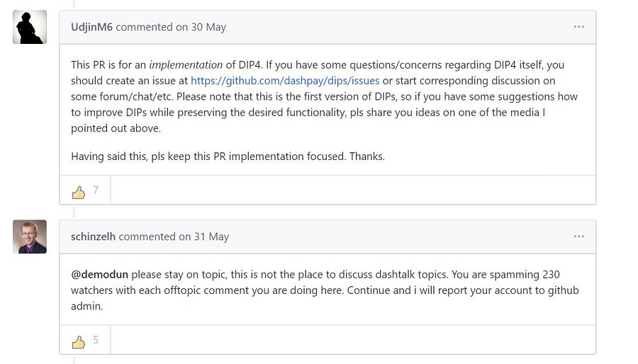This screenshot has width=638, height=364.
Task: Open schinzelh's profile photo avatar
Action: coord(30,237)
